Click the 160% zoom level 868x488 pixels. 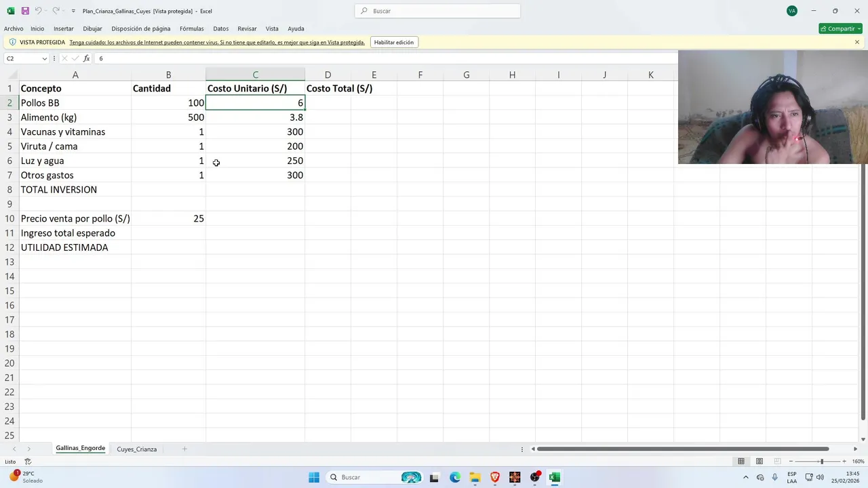click(x=858, y=462)
